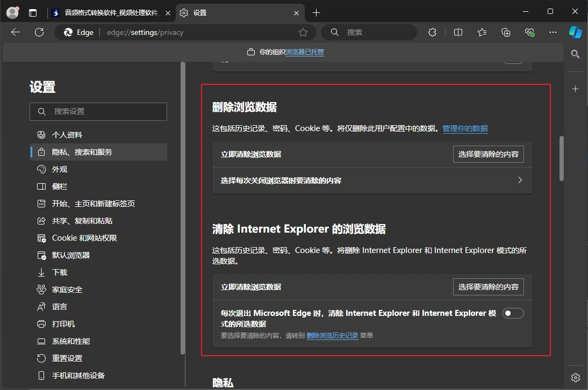Refresh the settings page
Image resolution: width=588 pixels, height=390 pixels.
[39, 32]
